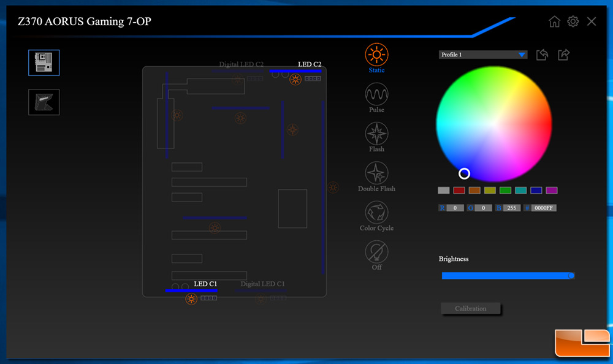Turn lighting Off with the bulb icon
Image resolution: width=613 pixels, height=364 pixels.
click(376, 252)
